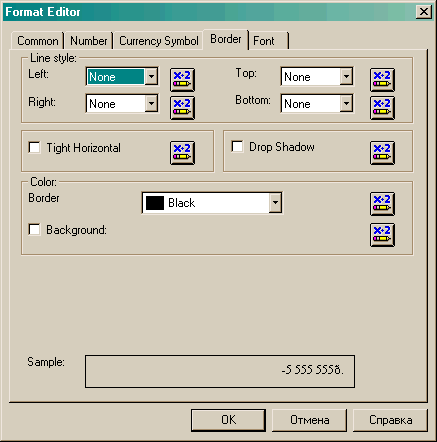Confirm with the OK button
Screen dimensions: 437x442
(229, 420)
